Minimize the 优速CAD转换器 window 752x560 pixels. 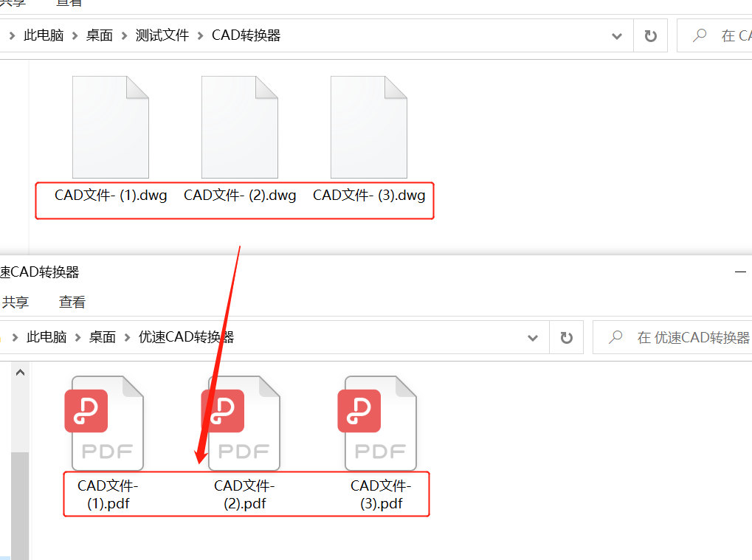click(x=740, y=272)
